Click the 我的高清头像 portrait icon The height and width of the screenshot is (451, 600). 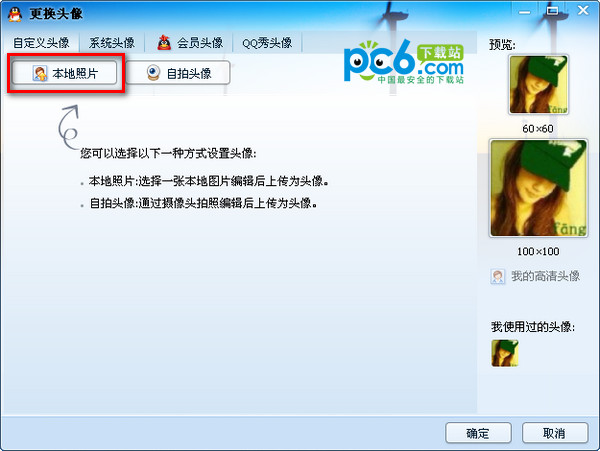[497, 276]
